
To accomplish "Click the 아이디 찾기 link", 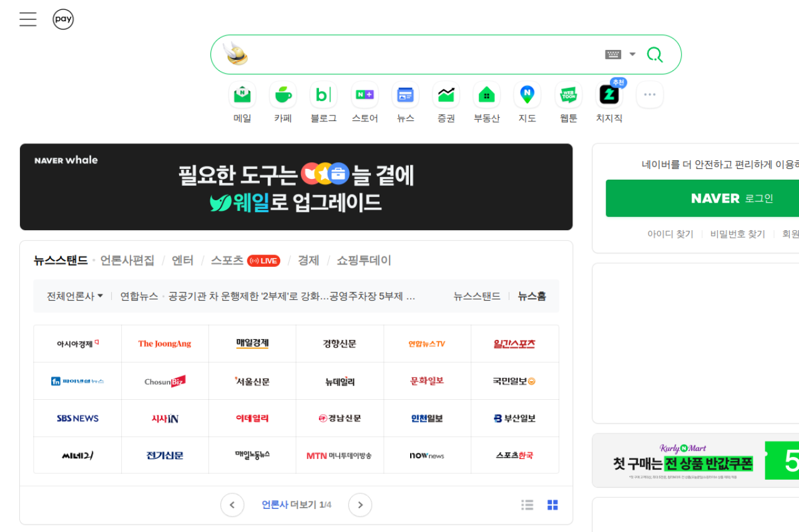I will 670,234.
